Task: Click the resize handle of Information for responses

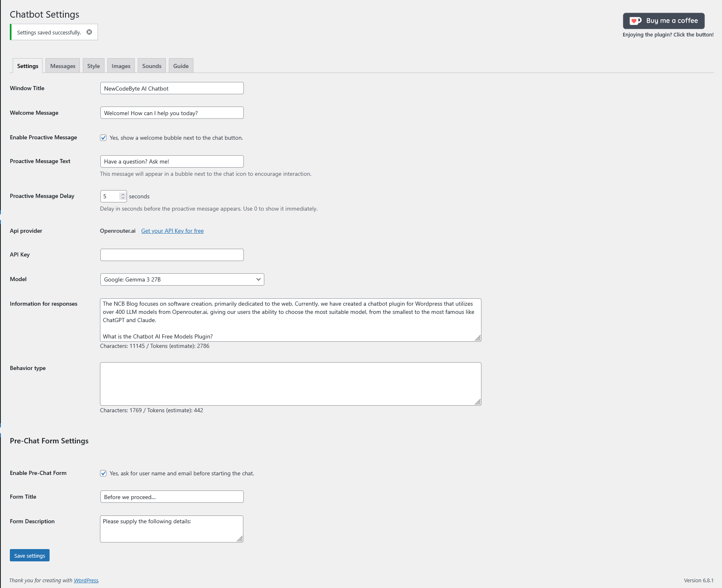Action: (478, 338)
